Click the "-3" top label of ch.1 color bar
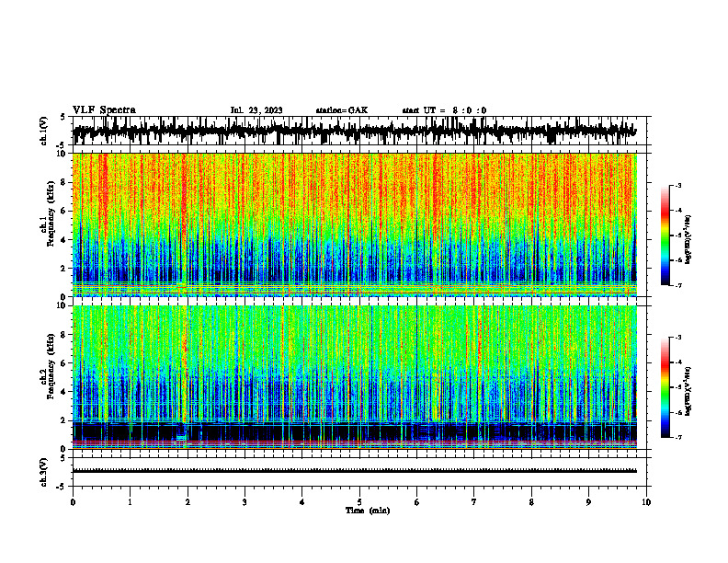Image resolution: width=728 pixels, height=563 pixels. coord(677,185)
